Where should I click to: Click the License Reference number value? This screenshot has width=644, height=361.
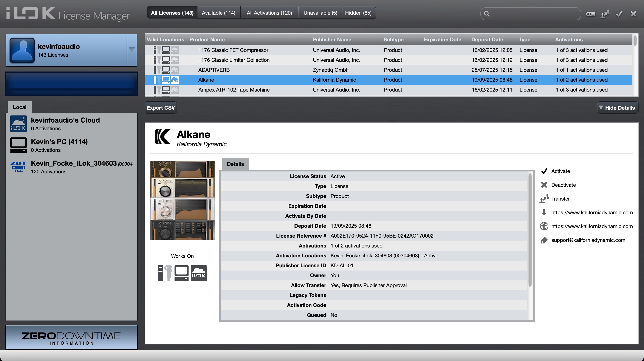(382, 236)
